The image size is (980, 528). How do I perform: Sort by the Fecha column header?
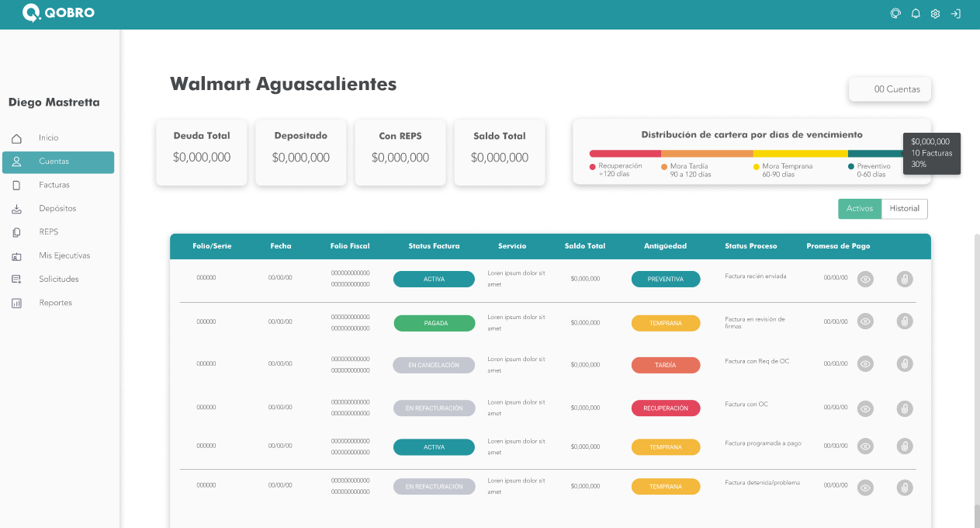[281, 246]
